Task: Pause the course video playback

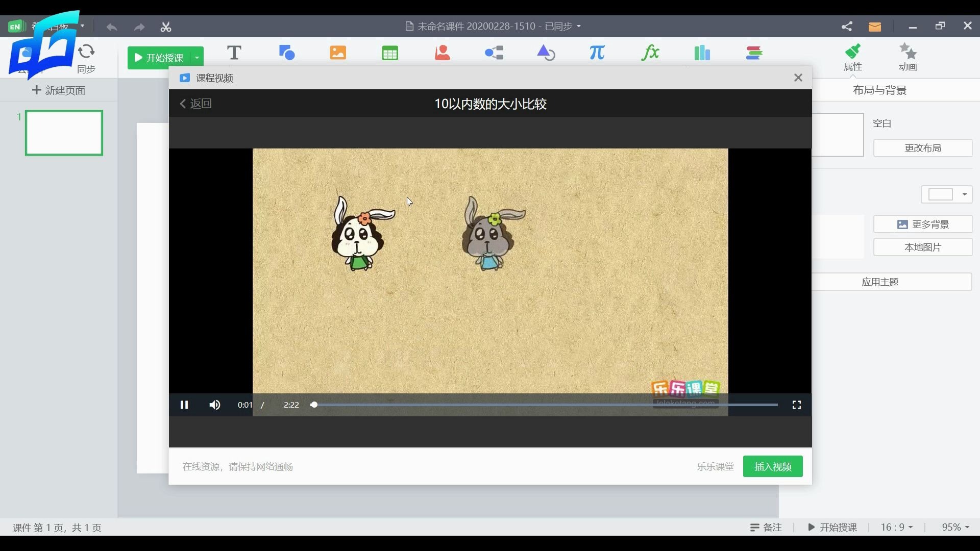Action: 184,405
